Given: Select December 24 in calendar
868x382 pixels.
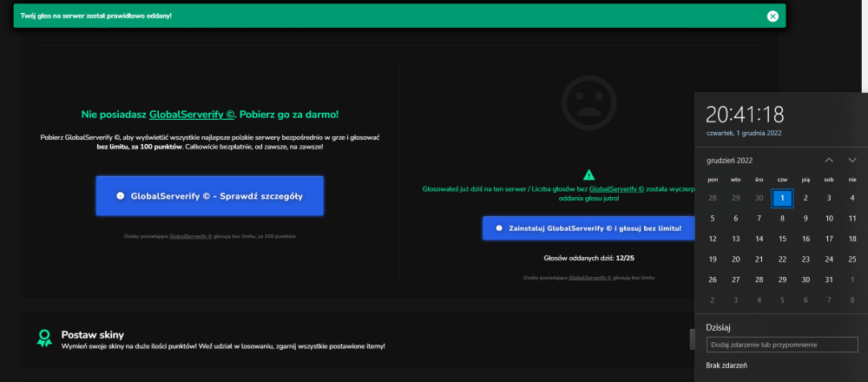Looking at the screenshot, I should (x=829, y=260).
